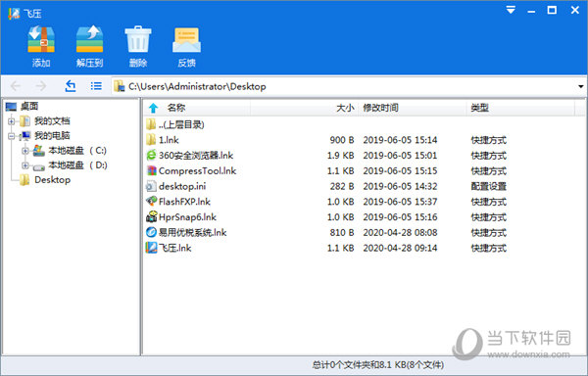Sort by the 大小 column header
This screenshot has height=376, width=588.
click(345, 108)
